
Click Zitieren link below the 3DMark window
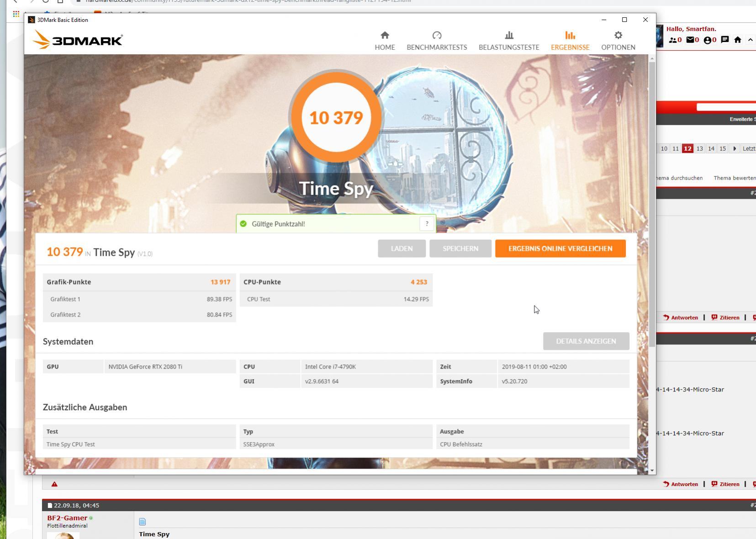(x=725, y=484)
